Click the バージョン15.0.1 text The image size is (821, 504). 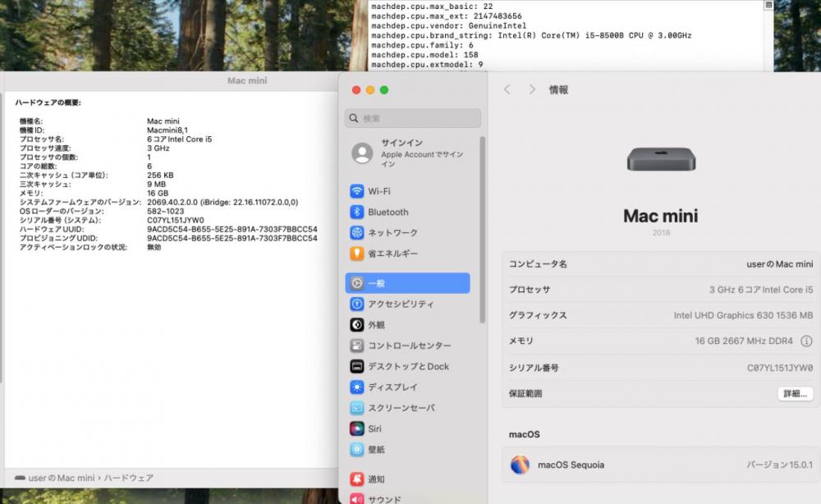point(780,465)
